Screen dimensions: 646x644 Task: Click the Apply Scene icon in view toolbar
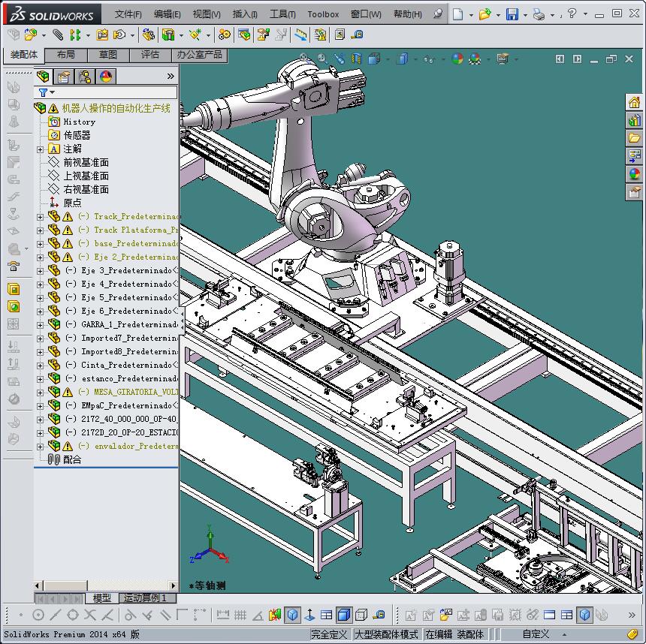pos(475,59)
